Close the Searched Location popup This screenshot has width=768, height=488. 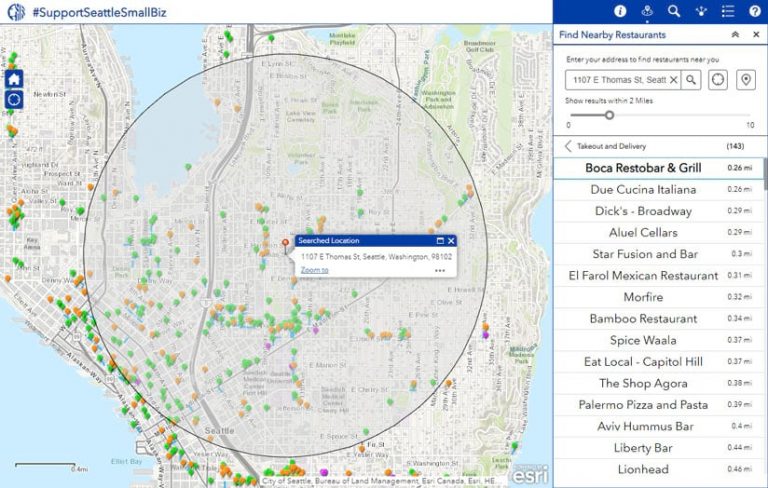(x=451, y=241)
